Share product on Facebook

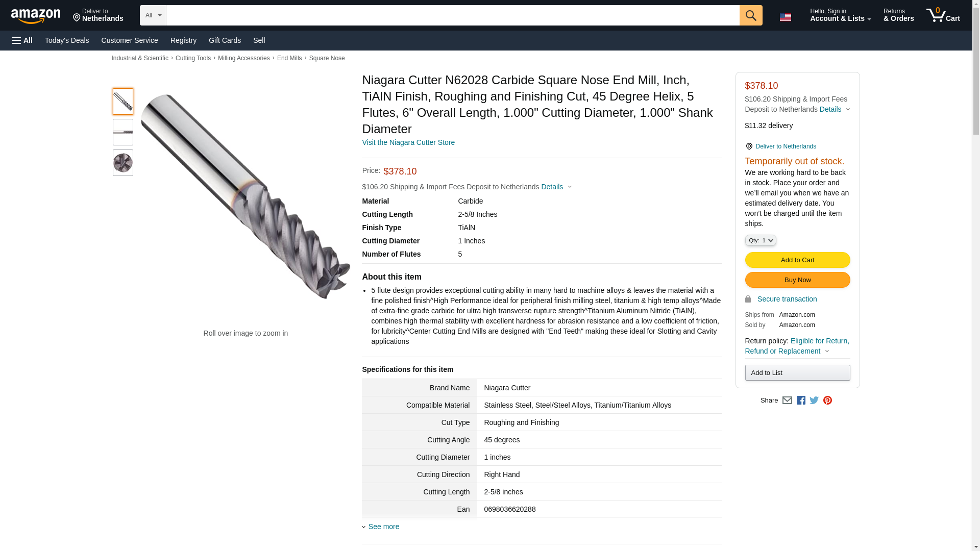tap(801, 400)
